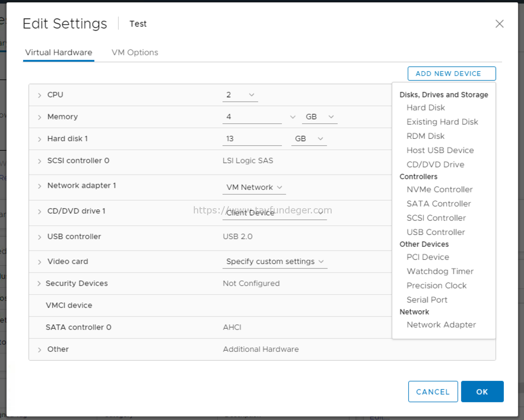Expand the CPU settings row
Image resolution: width=524 pixels, height=420 pixels.
[x=39, y=95]
